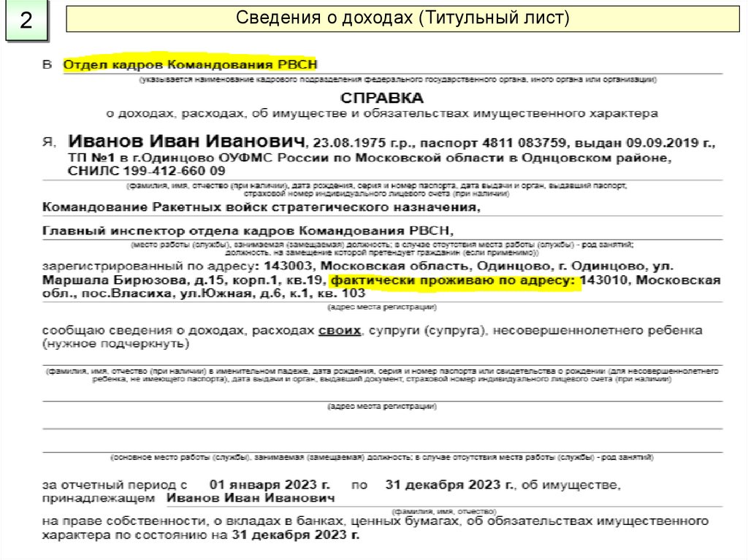Click passport number '4811 083759'
This screenshot has height=560, width=748.
click(x=524, y=142)
